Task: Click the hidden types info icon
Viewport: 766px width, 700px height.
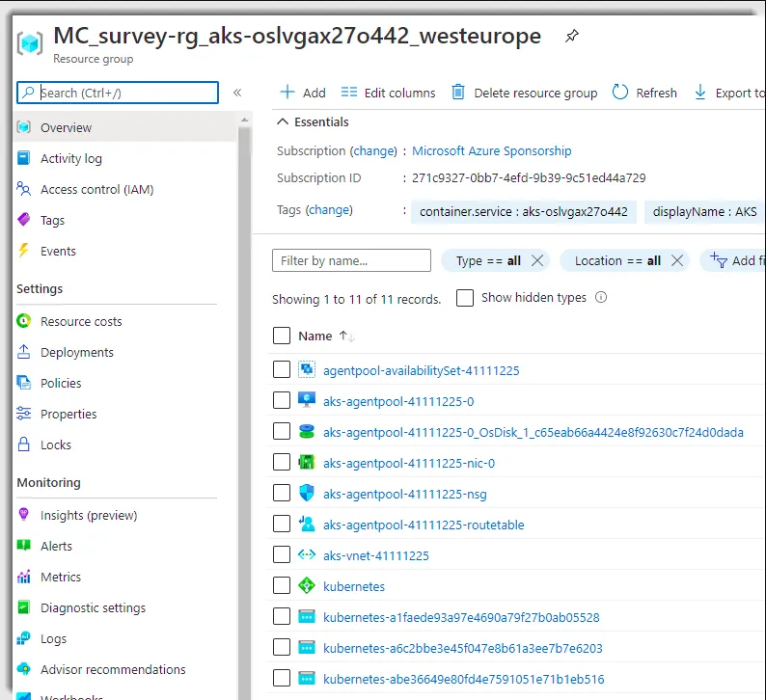Action: click(x=601, y=297)
